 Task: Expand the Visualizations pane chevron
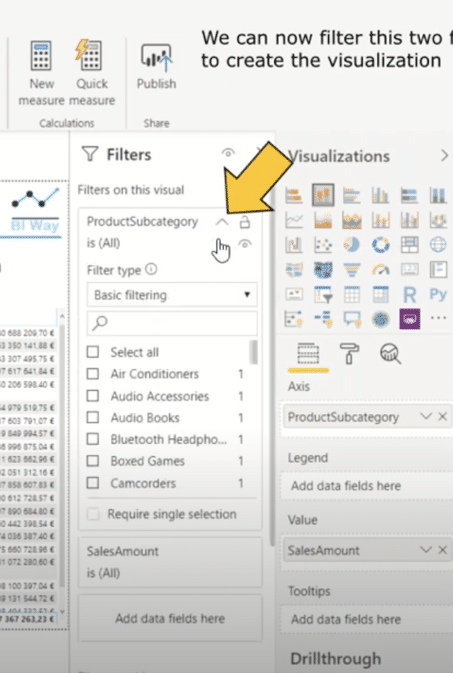coord(444,156)
